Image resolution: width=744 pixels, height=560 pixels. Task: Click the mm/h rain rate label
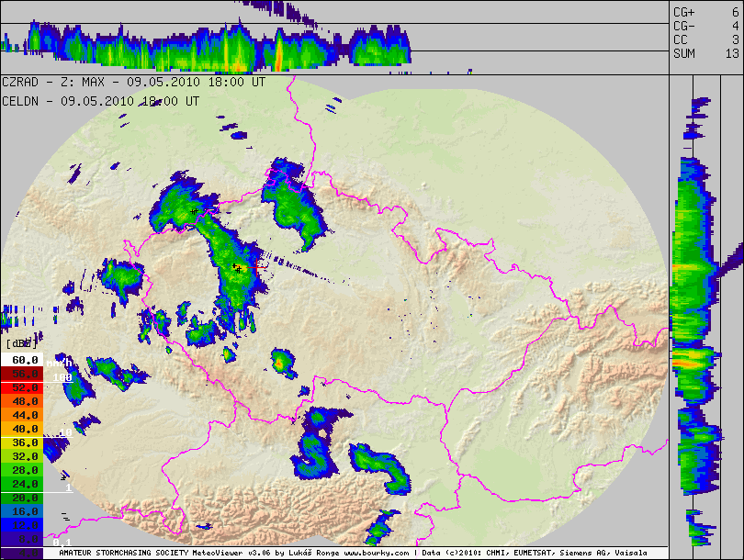(60, 364)
